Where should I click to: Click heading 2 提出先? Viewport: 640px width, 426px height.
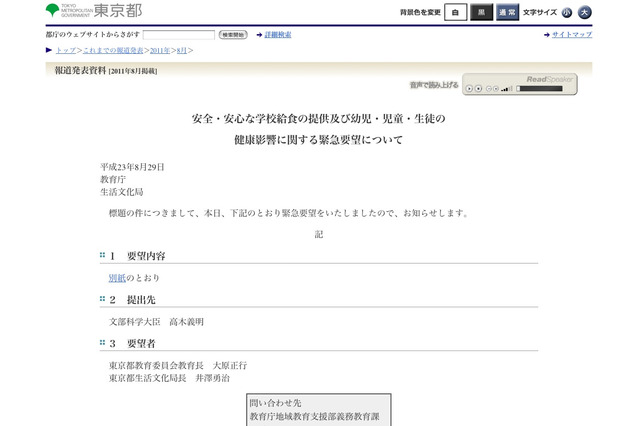point(133,300)
